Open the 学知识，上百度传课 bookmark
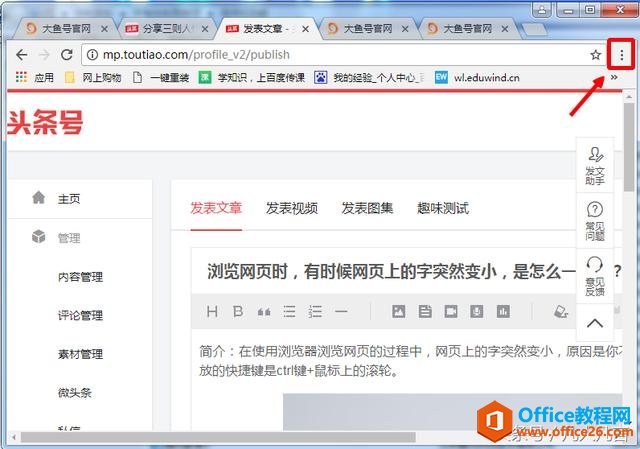 252,77
